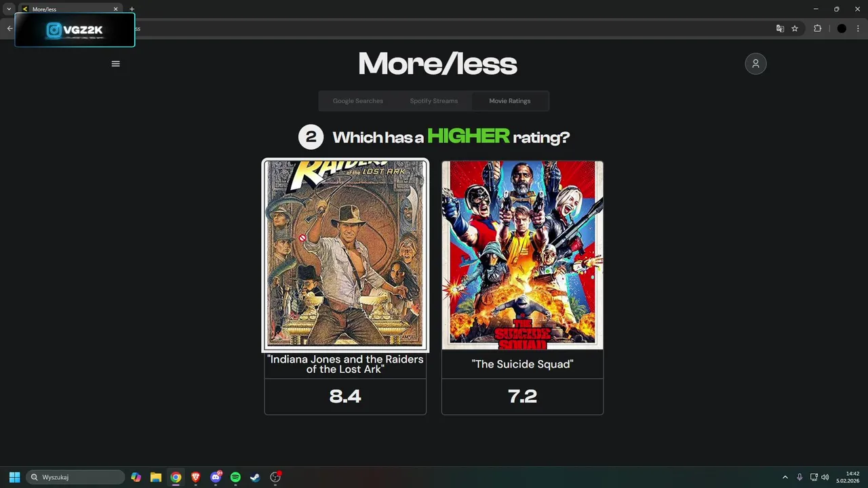Switch to Google Chrome in taskbar

pyautogui.click(x=176, y=477)
